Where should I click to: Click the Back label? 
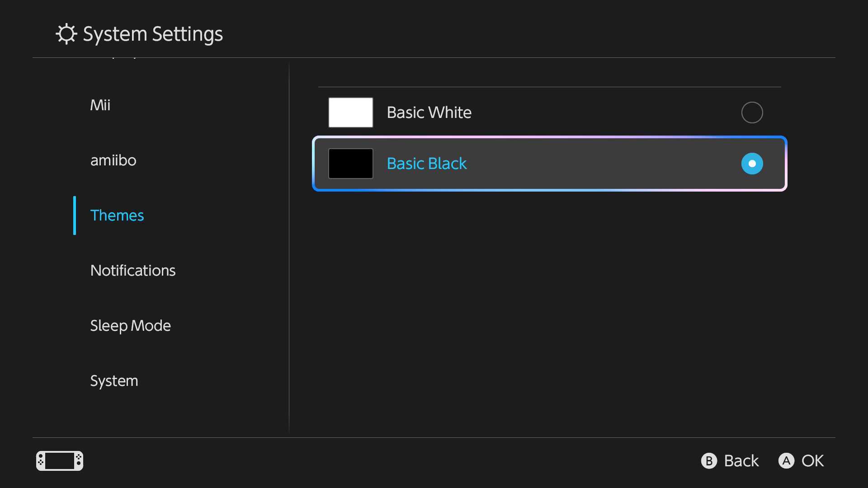[x=741, y=461]
